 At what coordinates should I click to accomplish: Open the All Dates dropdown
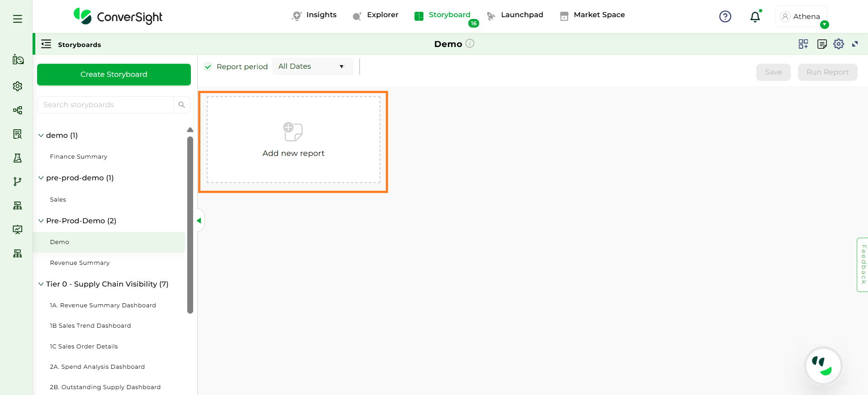pyautogui.click(x=312, y=66)
